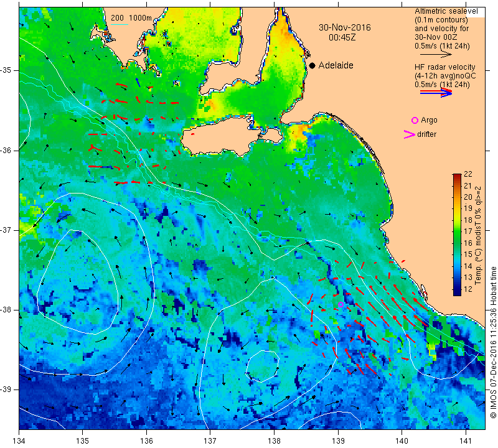The image size is (498, 448).
Task: Click the time text 00:45Z
Action: 342,37
